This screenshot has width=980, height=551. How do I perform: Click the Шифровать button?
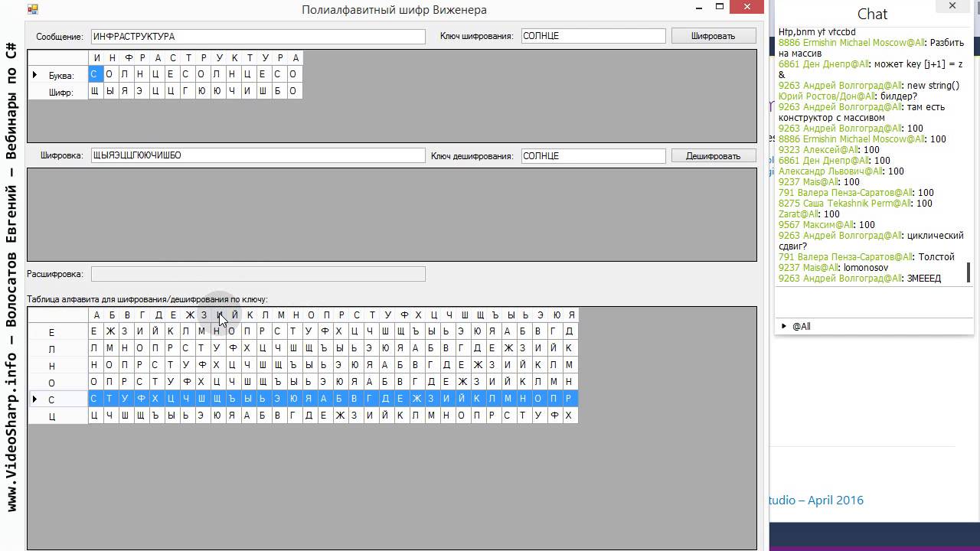(x=713, y=36)
